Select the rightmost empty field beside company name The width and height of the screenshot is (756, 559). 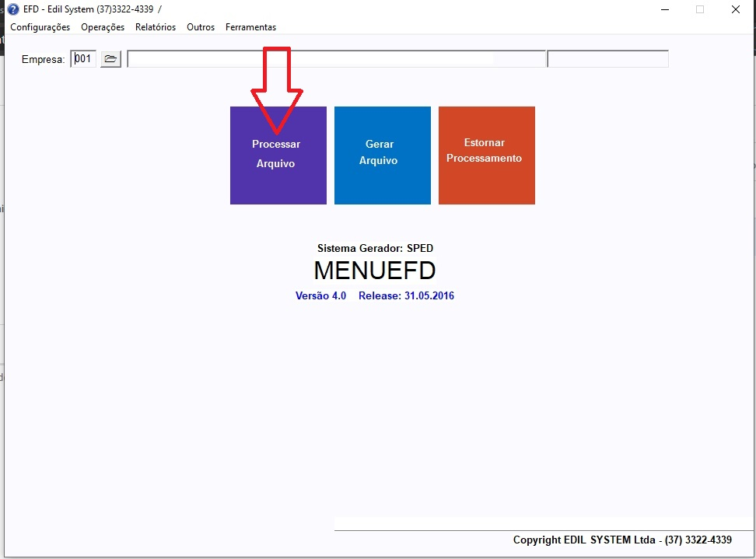point(607,59)
